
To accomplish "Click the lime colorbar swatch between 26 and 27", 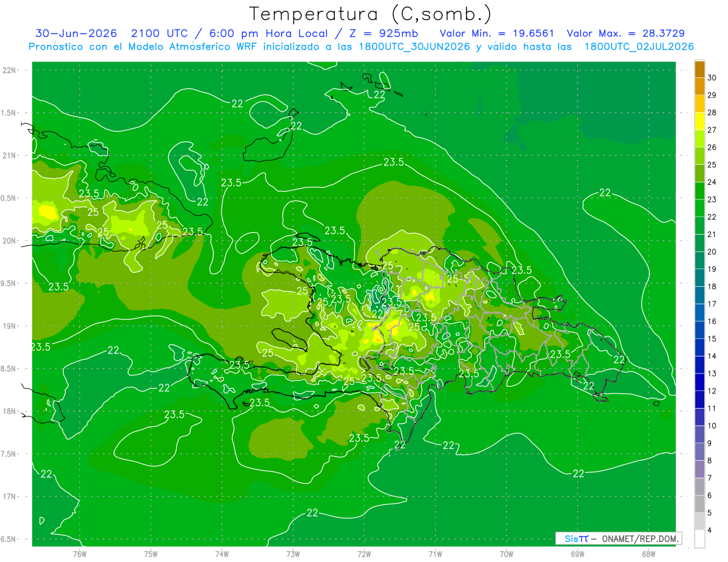I will [699, 139].
